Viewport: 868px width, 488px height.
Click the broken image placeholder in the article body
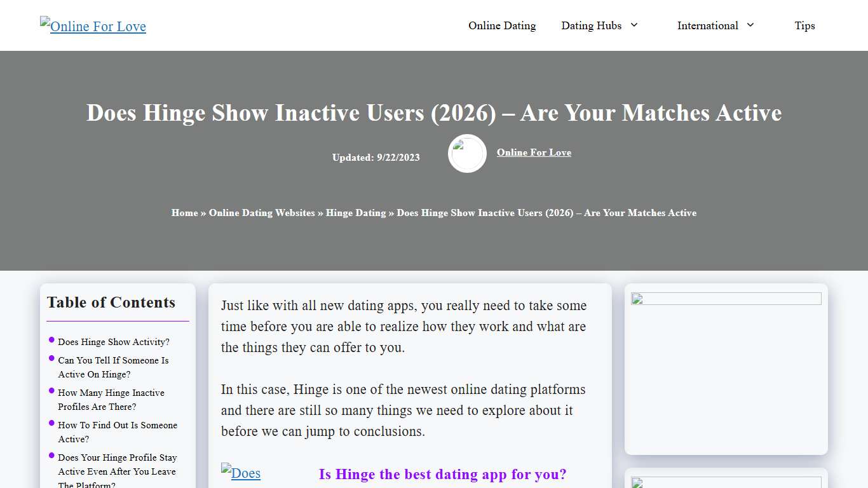click(x=241, y=473)
